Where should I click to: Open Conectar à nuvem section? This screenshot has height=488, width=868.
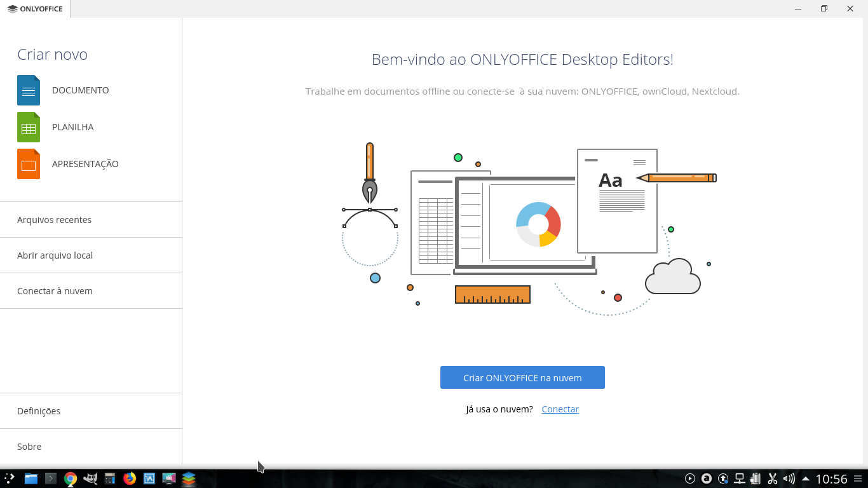[x=91, y=291]
